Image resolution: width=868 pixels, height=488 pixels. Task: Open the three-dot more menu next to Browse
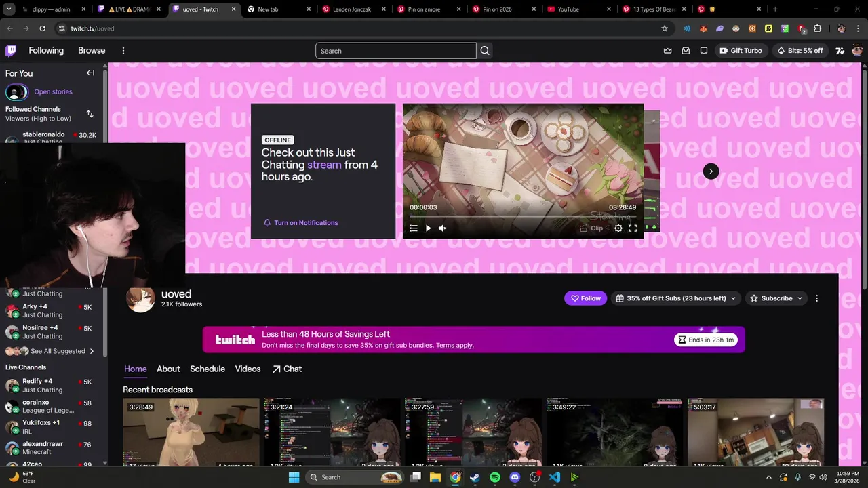123,51
